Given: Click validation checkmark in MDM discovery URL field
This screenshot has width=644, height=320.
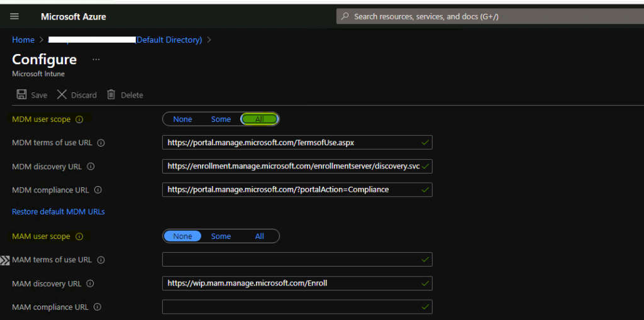Looking at the screenshot, I should click(425, 167).
